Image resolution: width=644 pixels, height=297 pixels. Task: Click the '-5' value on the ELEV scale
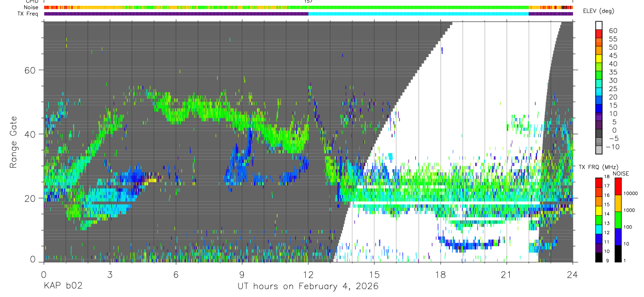tap(614, 139)
